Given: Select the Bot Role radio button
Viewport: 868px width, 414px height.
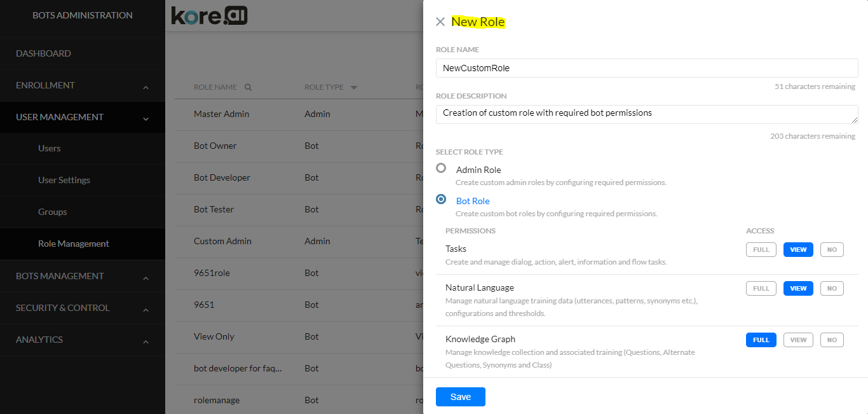Looking at the screenshot, I should tap(441, 199).
